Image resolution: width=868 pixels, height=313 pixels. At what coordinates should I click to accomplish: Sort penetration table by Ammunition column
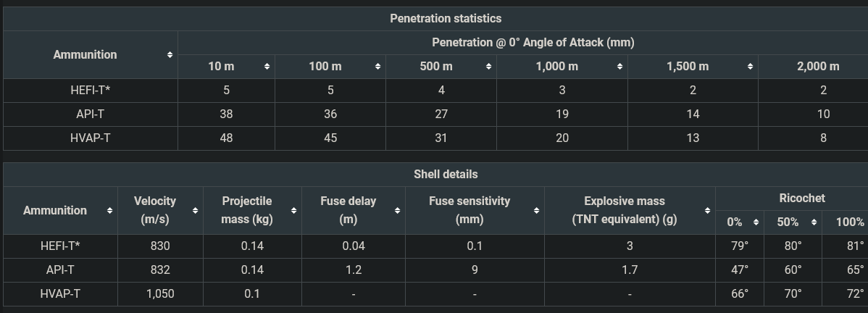[x=170, y=55]
